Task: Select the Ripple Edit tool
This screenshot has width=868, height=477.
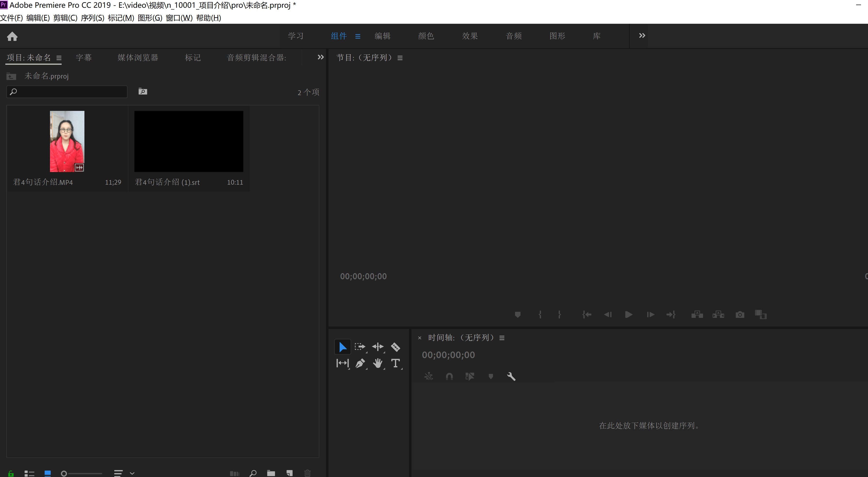Action: tap(378, 346)
